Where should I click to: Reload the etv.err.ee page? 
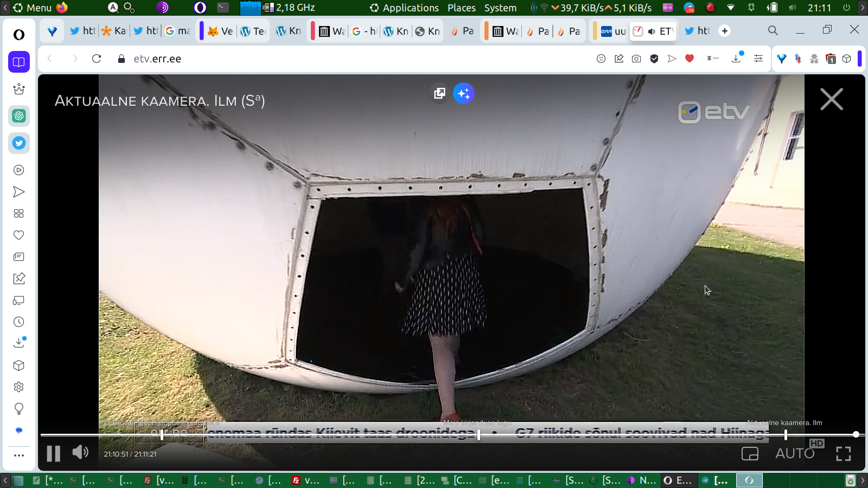97,59
